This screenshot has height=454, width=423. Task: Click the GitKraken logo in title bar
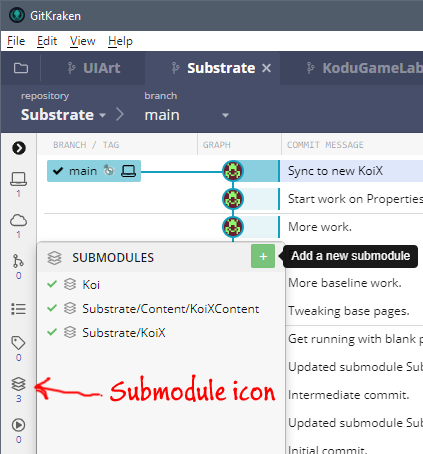pyautogui.click(x=17, y=15)
